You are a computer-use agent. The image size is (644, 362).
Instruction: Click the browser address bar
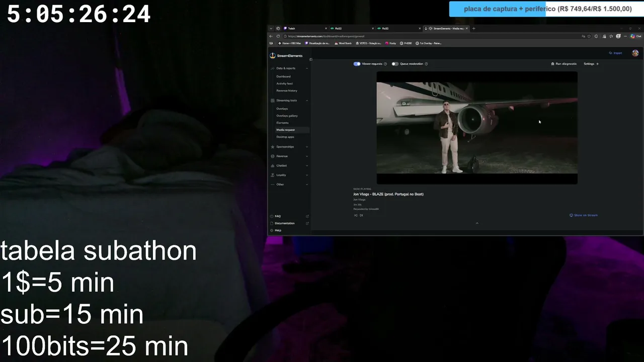[430, 36]
